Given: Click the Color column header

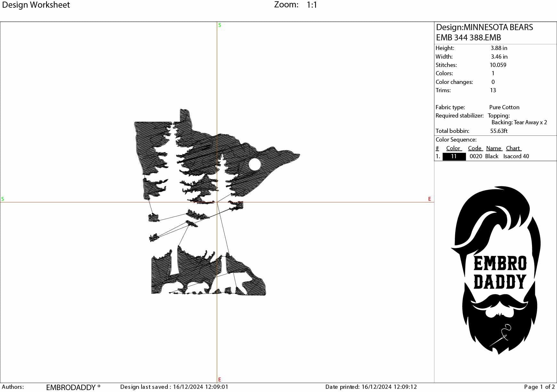Looking at the screenshot, I should point(453,148).
